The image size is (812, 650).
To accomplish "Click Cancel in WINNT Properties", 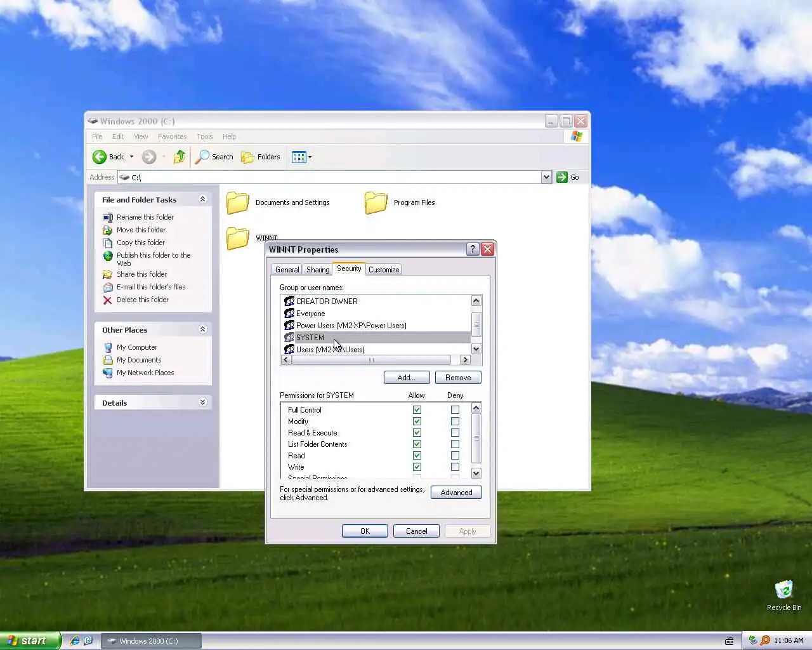I will pos(416,531).
